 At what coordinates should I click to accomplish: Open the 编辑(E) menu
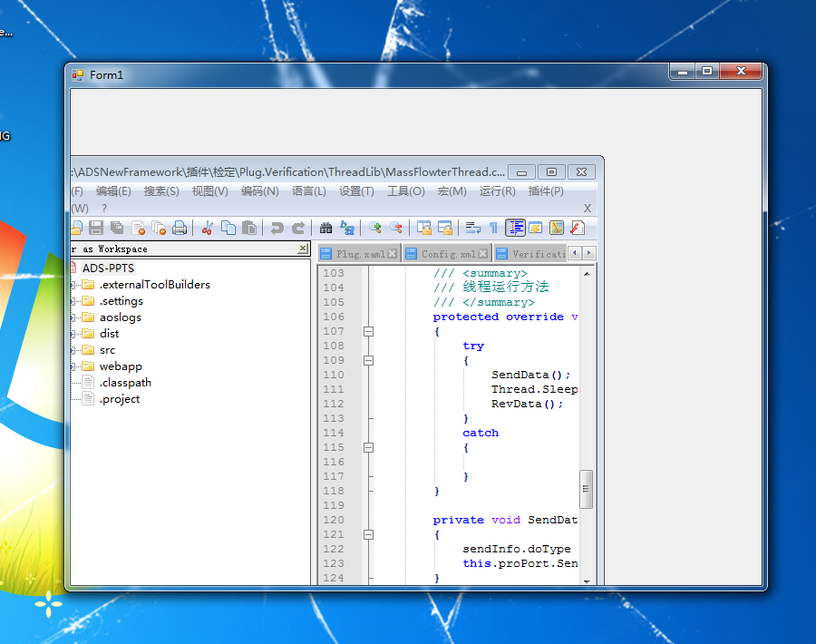[113, 191]
